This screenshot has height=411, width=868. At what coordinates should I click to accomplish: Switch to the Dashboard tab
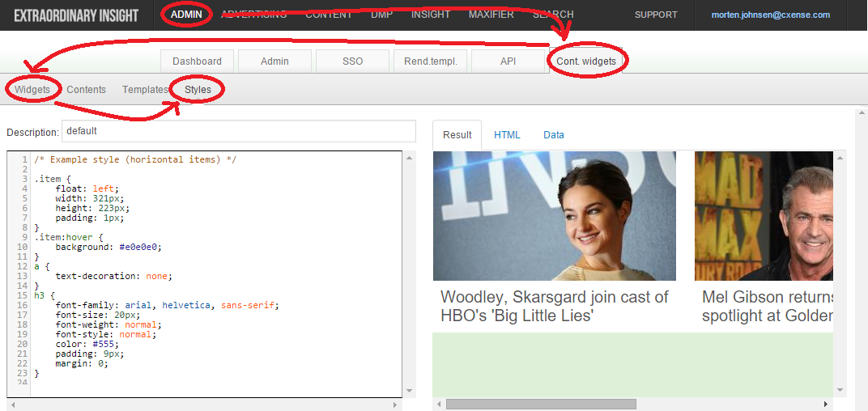(x=197, y=61)
